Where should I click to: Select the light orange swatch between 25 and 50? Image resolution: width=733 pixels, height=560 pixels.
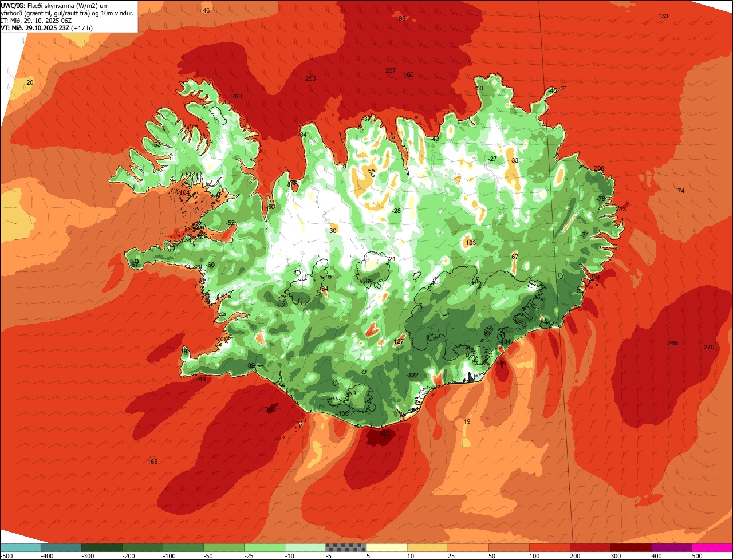tap(468, 547)
